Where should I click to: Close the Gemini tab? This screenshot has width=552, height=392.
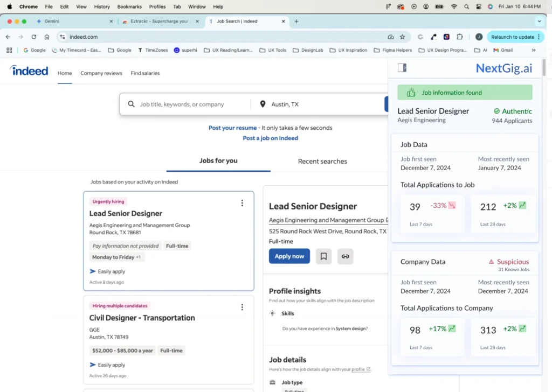click(111, 22)
